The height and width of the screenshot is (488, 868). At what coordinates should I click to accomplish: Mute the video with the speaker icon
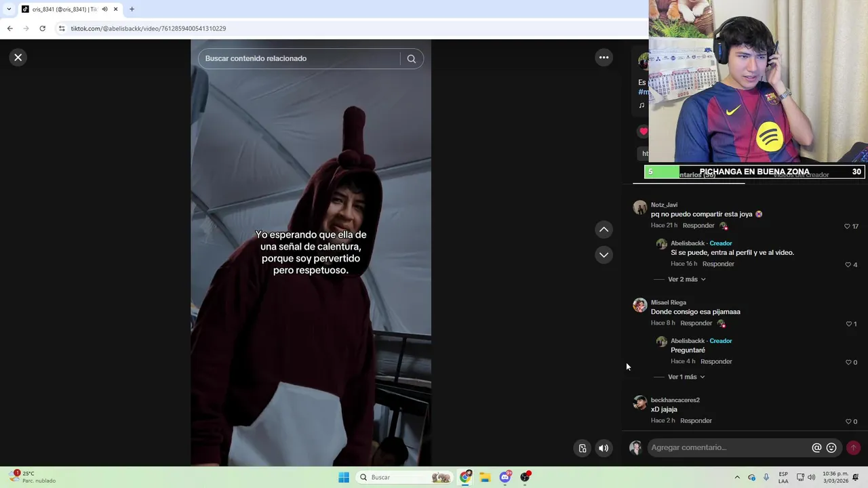pos(604,448)
